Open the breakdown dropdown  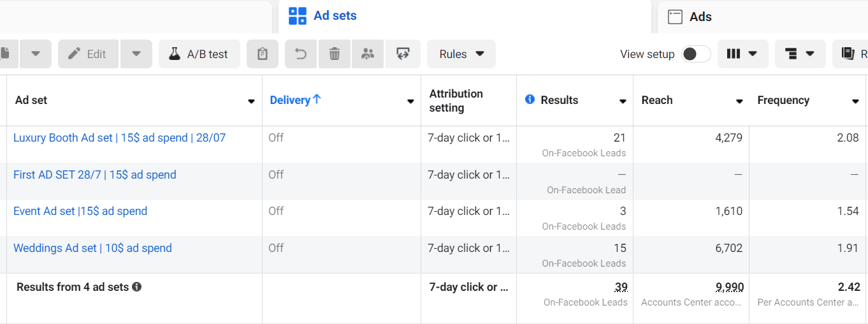800,54
